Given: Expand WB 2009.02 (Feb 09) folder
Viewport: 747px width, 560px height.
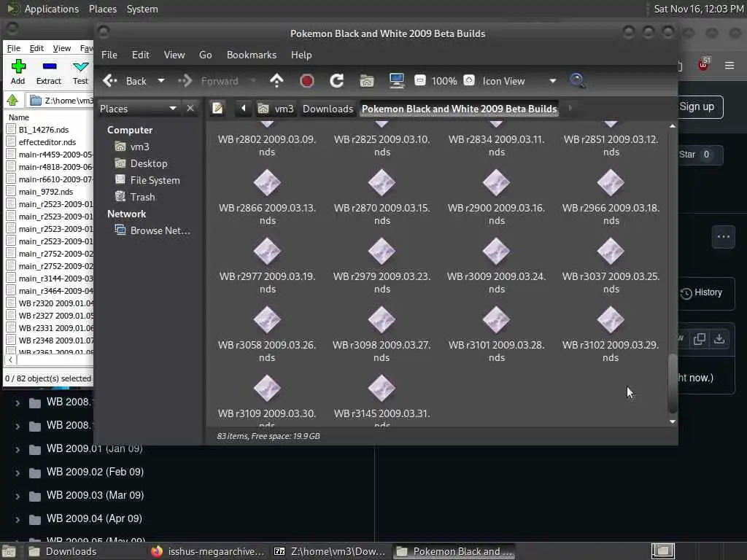Looking at the screenshot, I should pyautogui.click(x=18, y=472).
